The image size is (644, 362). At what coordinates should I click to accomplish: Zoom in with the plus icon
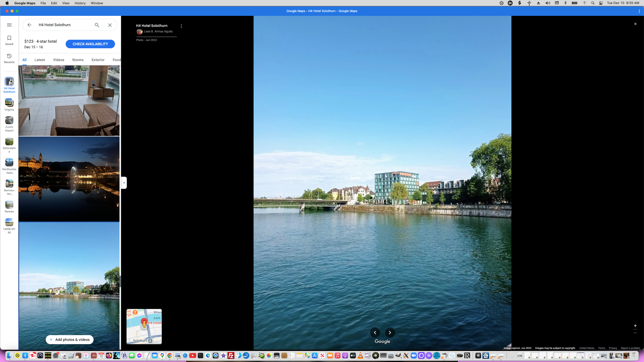point(635,326)
